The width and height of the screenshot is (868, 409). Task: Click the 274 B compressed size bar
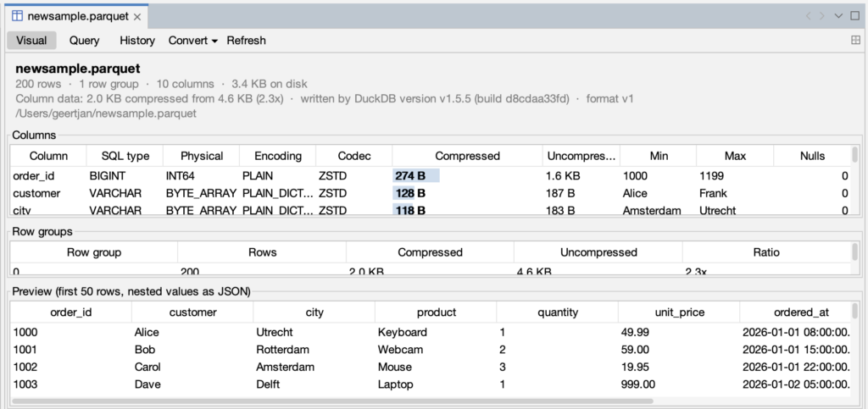point(416,177)
